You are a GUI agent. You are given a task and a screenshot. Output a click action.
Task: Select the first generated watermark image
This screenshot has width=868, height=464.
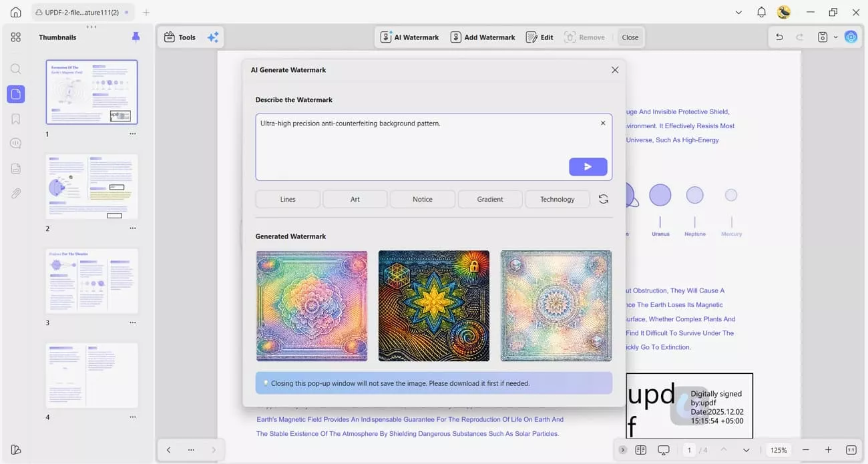311,306
